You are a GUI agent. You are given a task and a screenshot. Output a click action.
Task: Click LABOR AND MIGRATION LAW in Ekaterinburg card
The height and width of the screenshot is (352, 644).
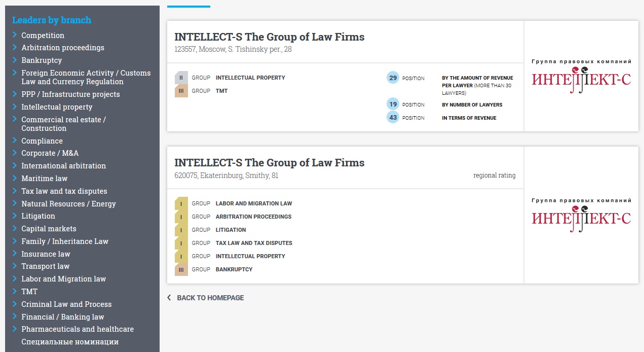coord(254,204)
